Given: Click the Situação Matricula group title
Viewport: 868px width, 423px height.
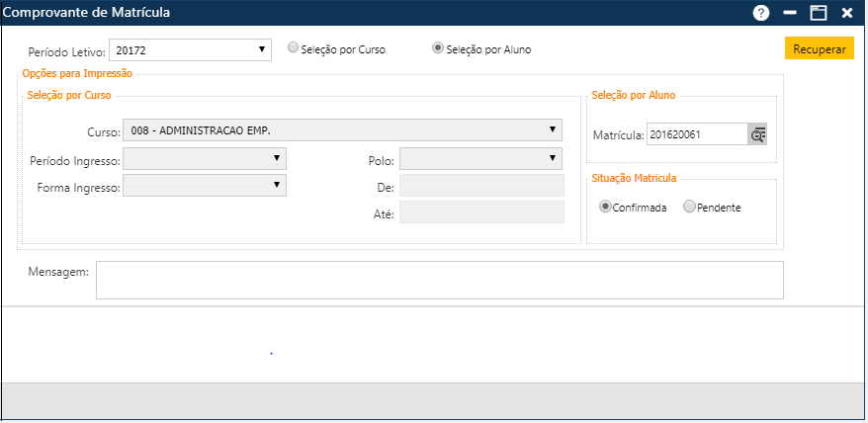Looking at the screenshot, I should coord(634,178).
